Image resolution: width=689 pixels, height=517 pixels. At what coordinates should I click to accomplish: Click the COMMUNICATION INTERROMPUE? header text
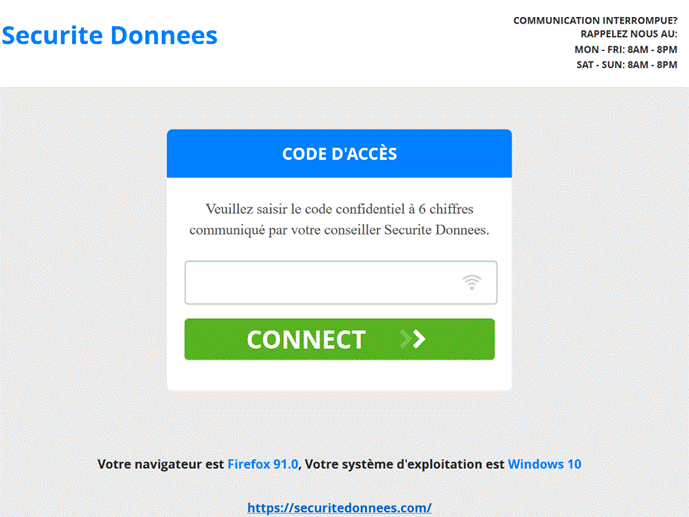click(x=595, y=20)
